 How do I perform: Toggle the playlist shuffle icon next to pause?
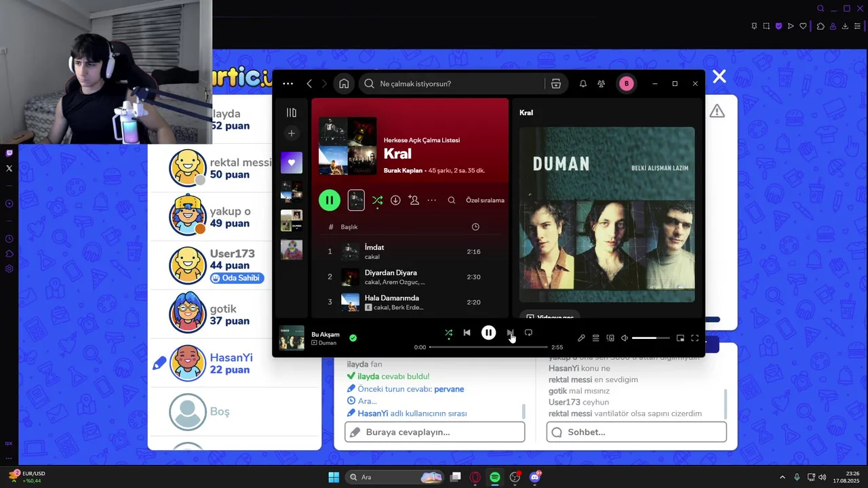tap(377, 200)
